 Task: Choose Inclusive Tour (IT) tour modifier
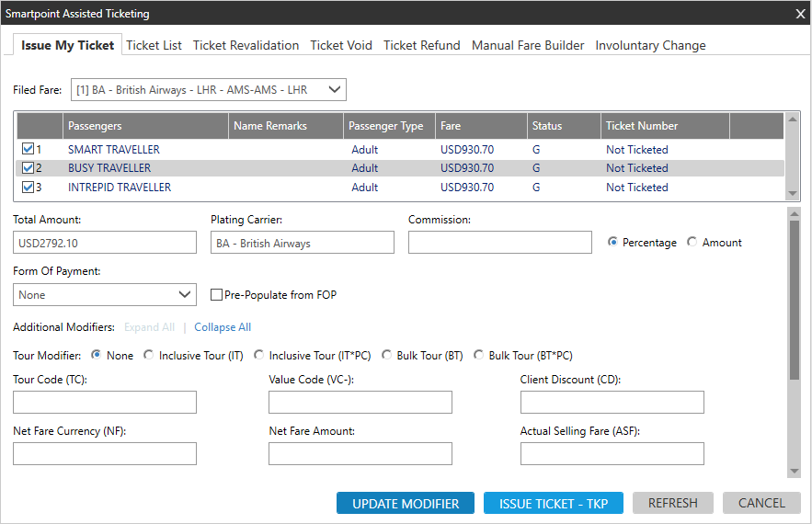pos(149,356)
